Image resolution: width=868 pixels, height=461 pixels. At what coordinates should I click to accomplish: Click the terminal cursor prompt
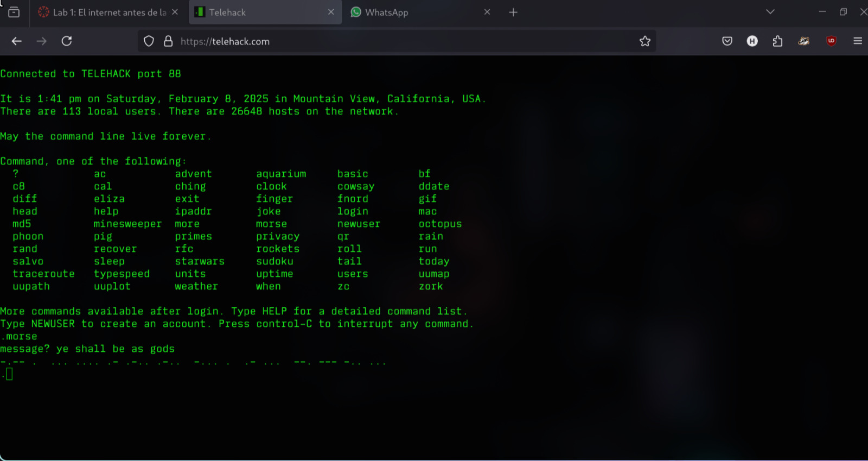coord(9,374)
